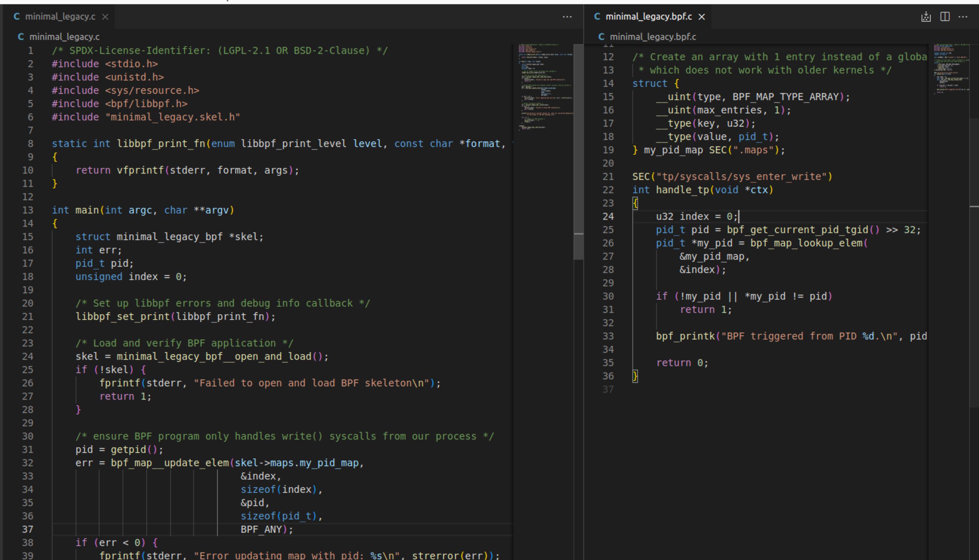The height and width of the screenshot is (560, 979).
Task: Open the right editor group's More Actions menu
Action: (963, 16)
